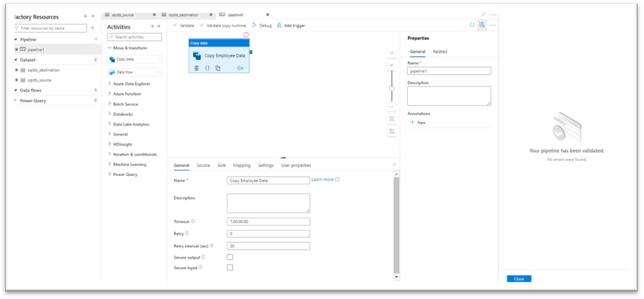Toggle the pipeline Properties pane icon
The image size is (644, 299).
(482, 25)
